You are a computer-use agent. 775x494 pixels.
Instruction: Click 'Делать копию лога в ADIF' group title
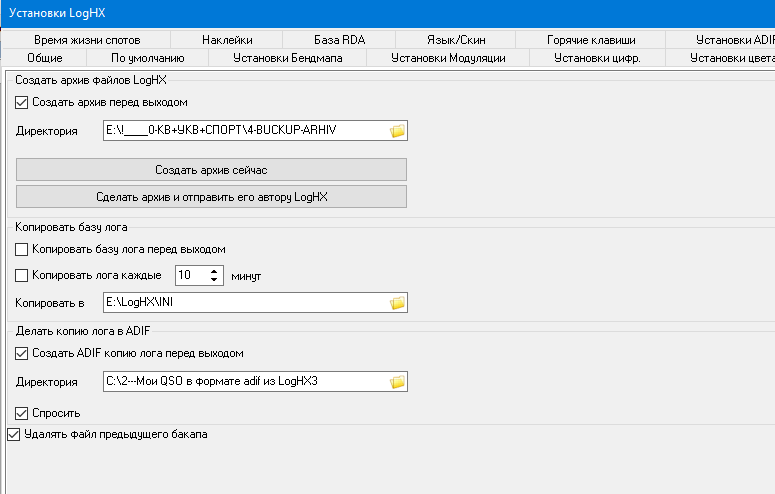click(83, 331)
